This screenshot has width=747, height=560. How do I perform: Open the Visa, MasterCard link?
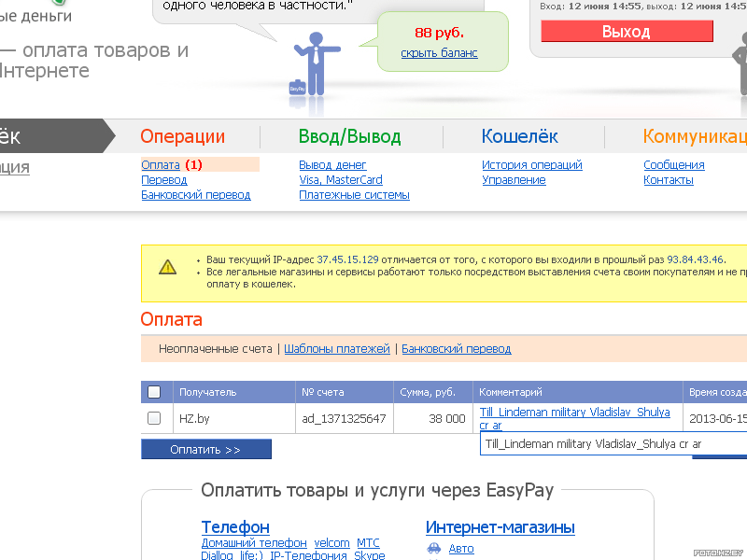(341, 180)
